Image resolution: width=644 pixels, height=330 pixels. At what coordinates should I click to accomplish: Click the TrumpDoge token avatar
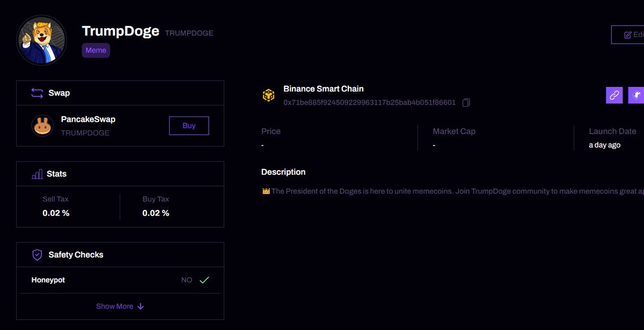click(42, 40)
